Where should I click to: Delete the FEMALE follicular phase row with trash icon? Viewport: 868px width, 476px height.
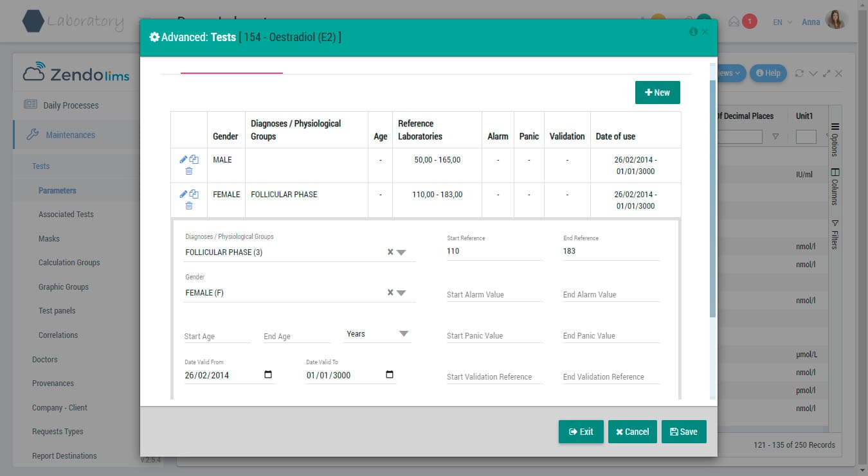(188, 206)
